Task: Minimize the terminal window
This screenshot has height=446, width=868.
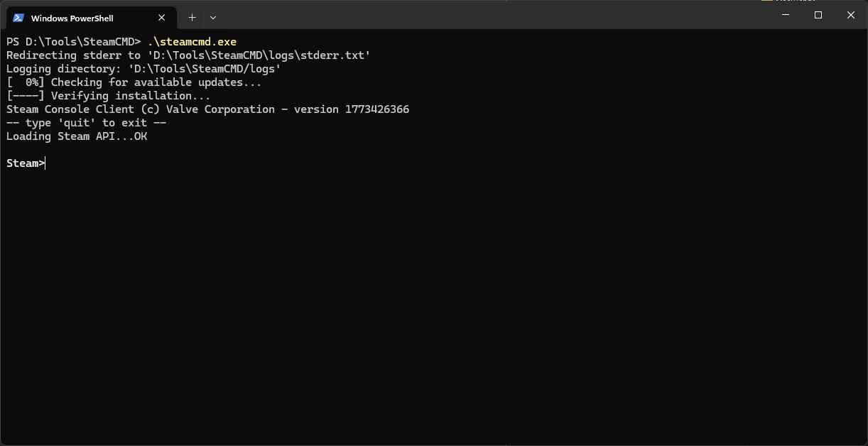Action: tap(785, 15)
